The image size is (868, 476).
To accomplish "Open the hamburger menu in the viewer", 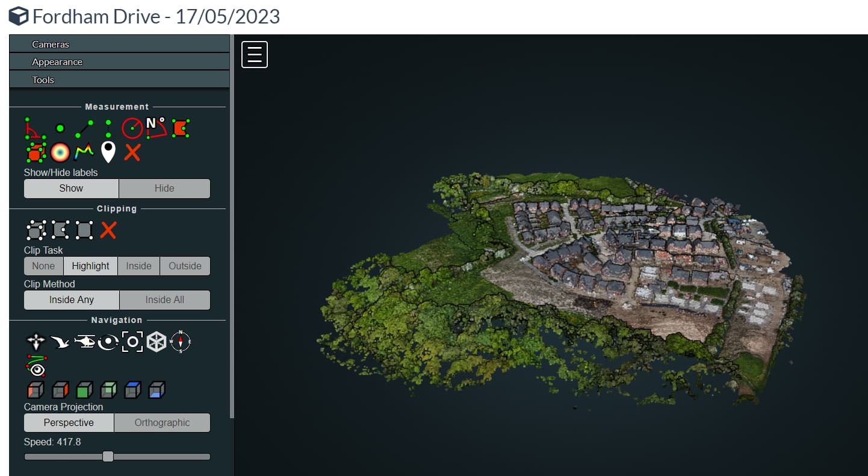I will pos(254,54).
